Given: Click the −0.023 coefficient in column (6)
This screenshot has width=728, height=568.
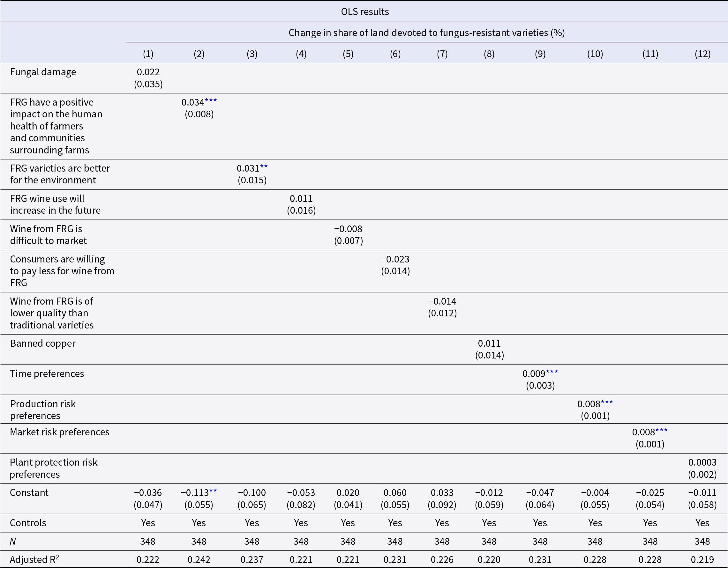Looking at the screenshot, I should (395, 259).
